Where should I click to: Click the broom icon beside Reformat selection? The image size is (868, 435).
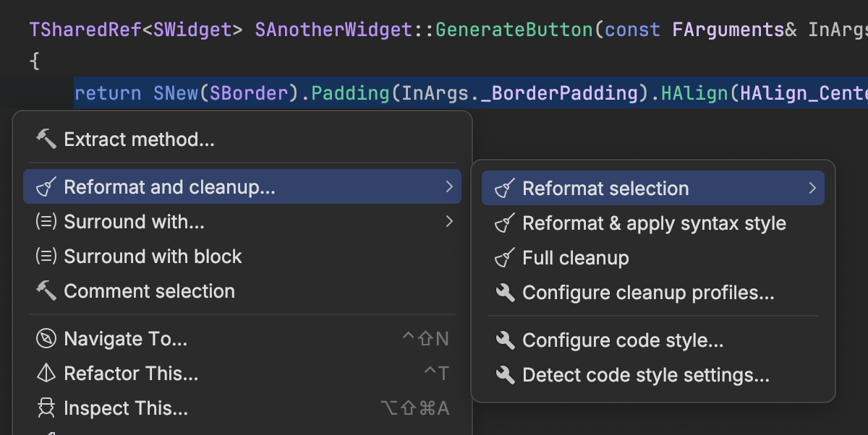[x=504, y=189]
